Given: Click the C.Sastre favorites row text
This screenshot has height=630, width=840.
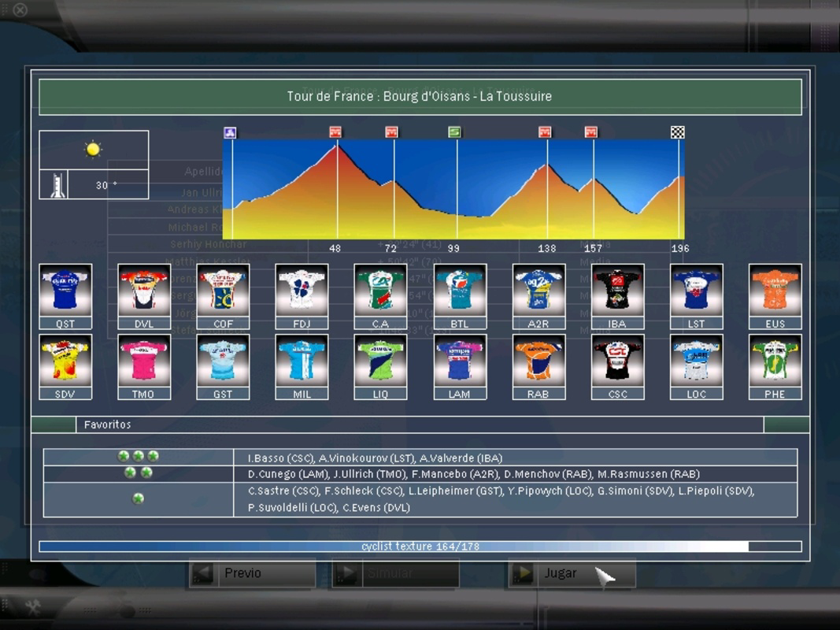Looking at the screenshot, I should click(x=501, y=491).
